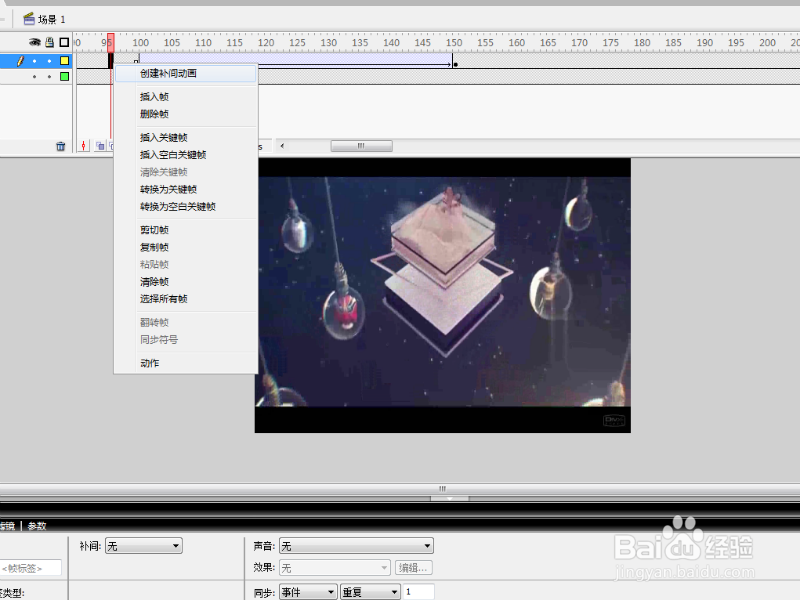800x600 pixels.
Task: Click the yellow outline color swatch
Action: click(64, 61)
